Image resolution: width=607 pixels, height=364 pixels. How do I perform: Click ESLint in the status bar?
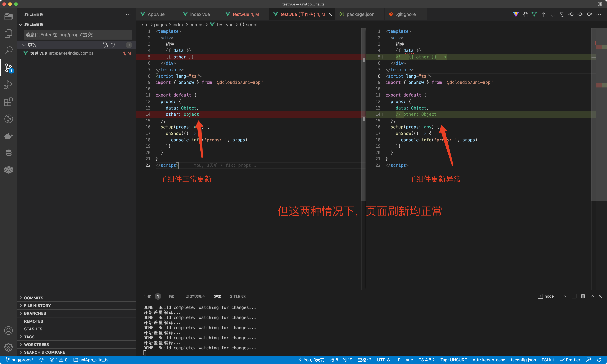pyautogui.click(x=548, y=360)
